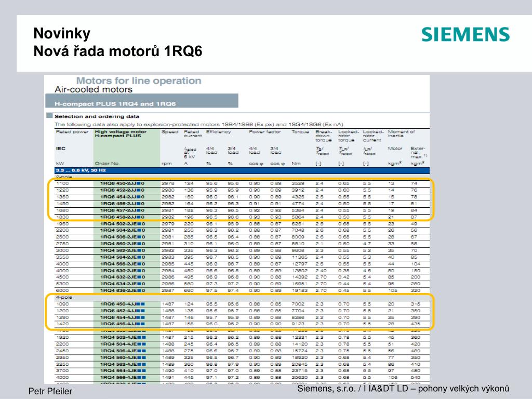The width and height of the screenshot is (532, 399).
Task: Select order number "1RQ6 452-2JJ"
Action: point(123,190)
